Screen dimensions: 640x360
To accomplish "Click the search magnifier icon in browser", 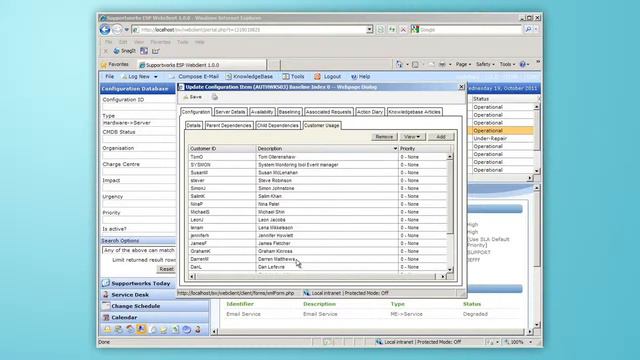I will tap(528, 29).
